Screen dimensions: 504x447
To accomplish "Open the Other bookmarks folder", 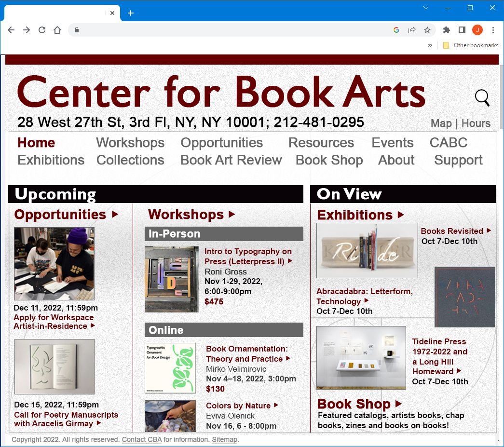I will pos(471,45).
